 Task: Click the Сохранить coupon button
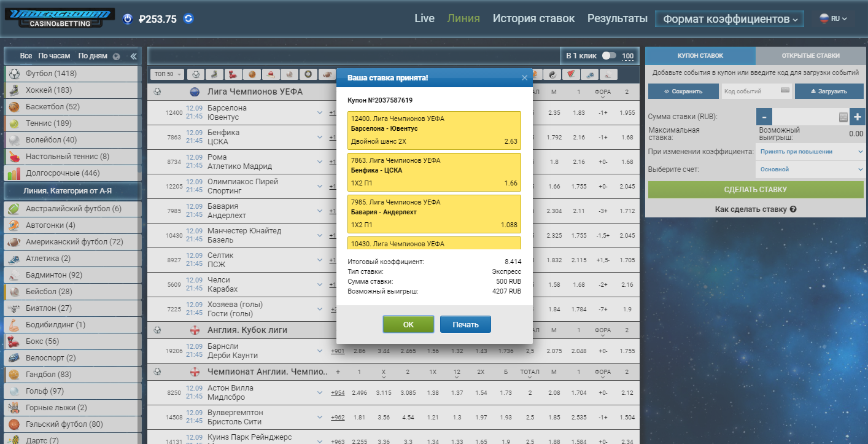coord(683,91)
